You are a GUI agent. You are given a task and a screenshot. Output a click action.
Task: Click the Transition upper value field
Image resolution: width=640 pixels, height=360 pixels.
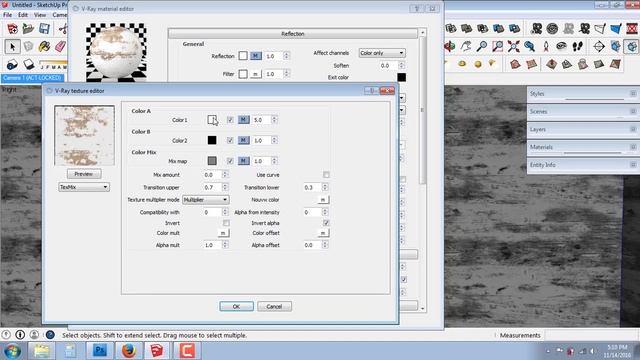pyautogui.click(x=212, y=187)
